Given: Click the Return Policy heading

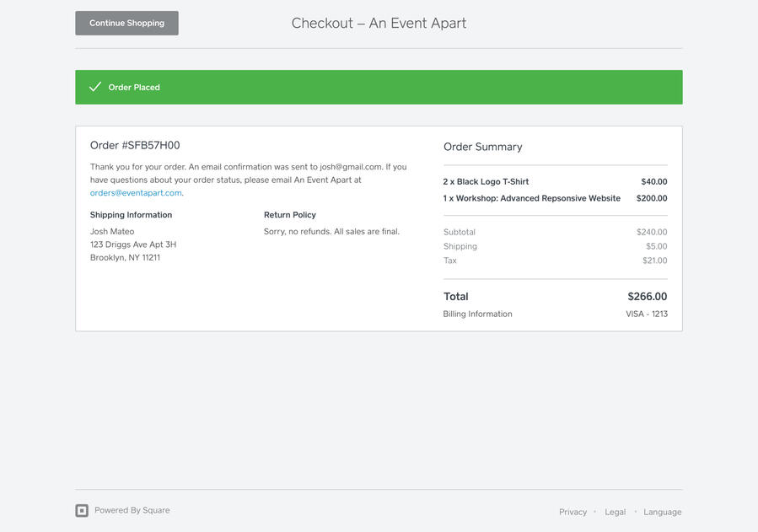Looking at the screenshot, I should click(289, 215).
